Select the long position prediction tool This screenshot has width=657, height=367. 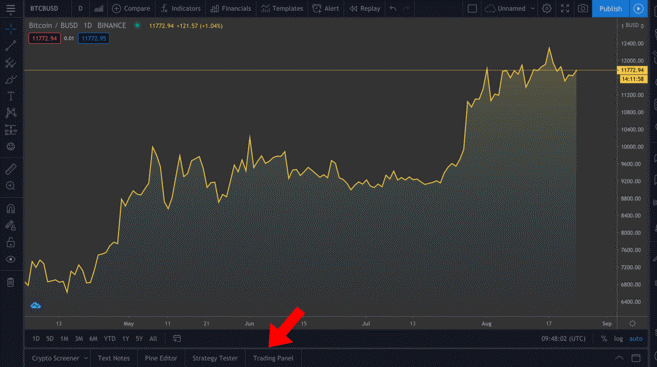[10, 130]
